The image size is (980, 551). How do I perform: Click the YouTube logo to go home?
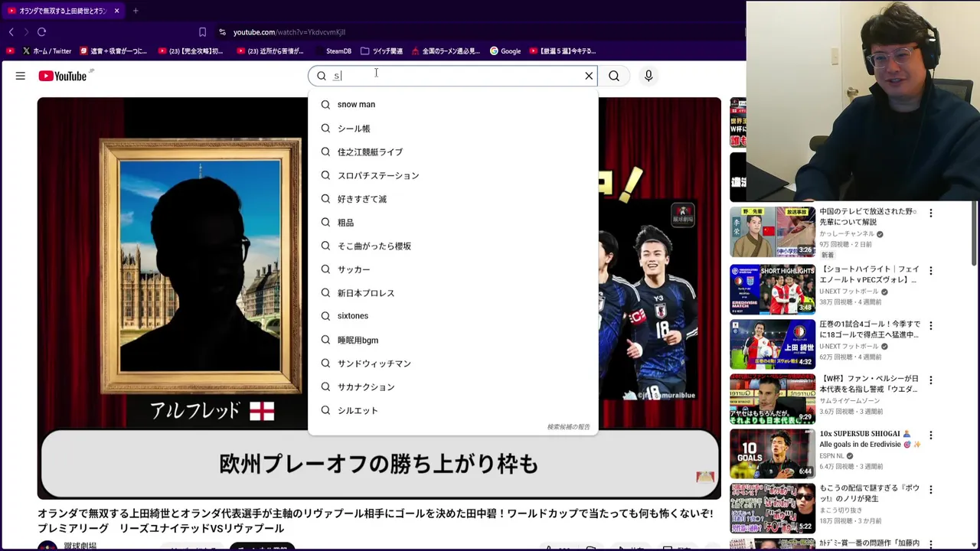[63, 76]
